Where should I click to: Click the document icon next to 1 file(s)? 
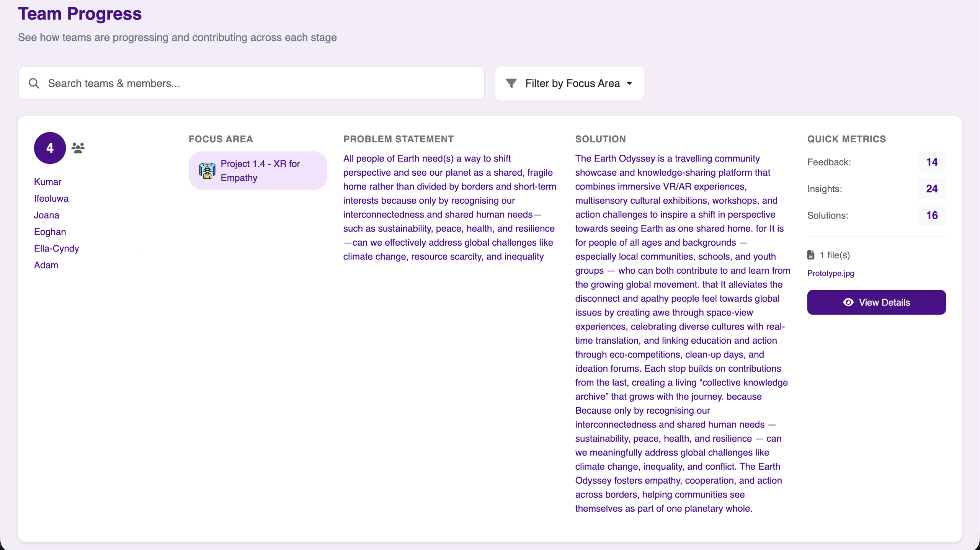click(x=812, y=255)
